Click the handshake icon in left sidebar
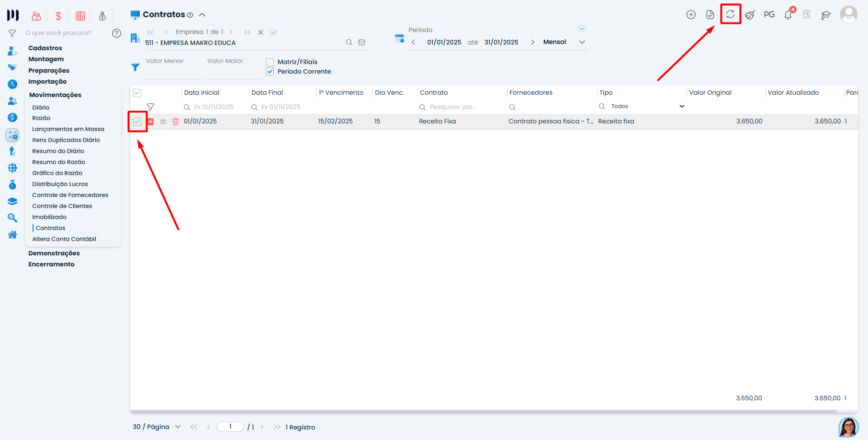Viewport: 868px width, 440px height. tap(12, 67)
